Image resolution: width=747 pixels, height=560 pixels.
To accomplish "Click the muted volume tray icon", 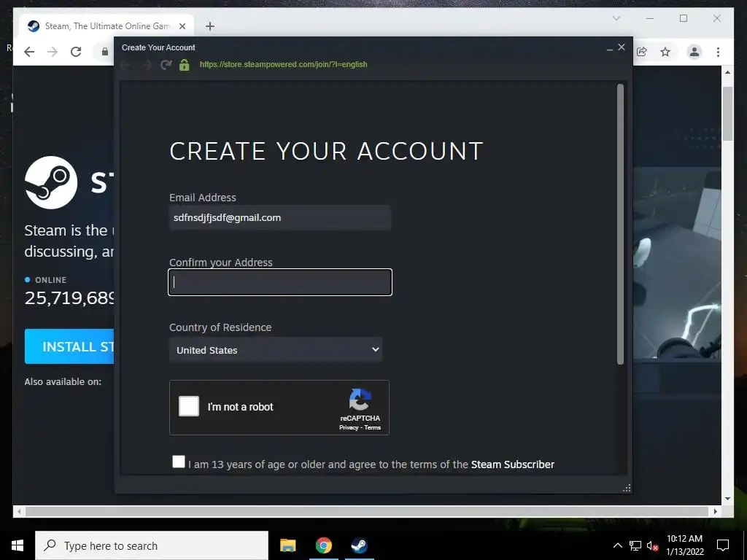I will pos(652,546).
